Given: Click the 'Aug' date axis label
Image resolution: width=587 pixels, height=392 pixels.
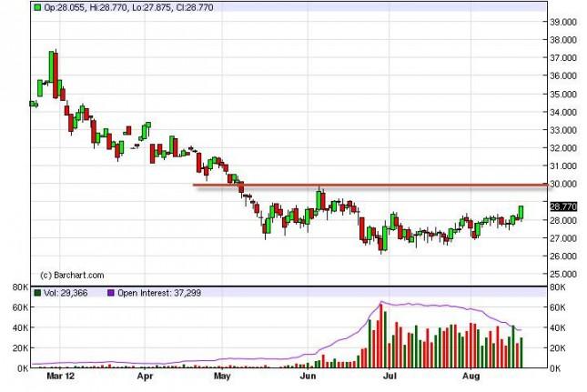Looking at the screenshot, I should (471, 376).
